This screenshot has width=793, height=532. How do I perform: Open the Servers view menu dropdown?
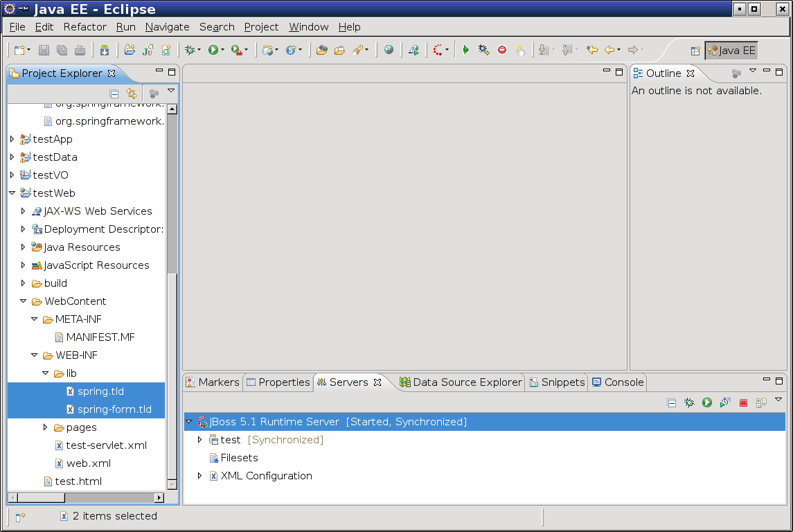(778, 400)
